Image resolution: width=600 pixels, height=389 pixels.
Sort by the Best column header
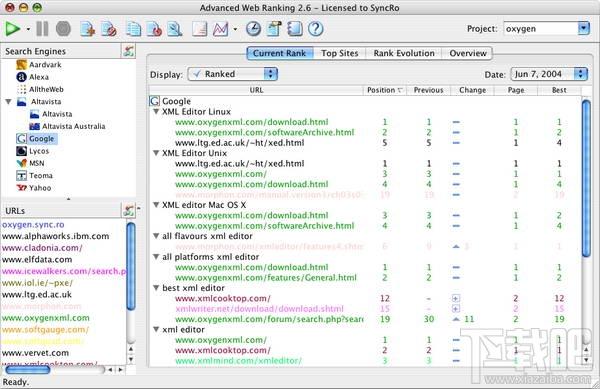(x=559, y=90)
